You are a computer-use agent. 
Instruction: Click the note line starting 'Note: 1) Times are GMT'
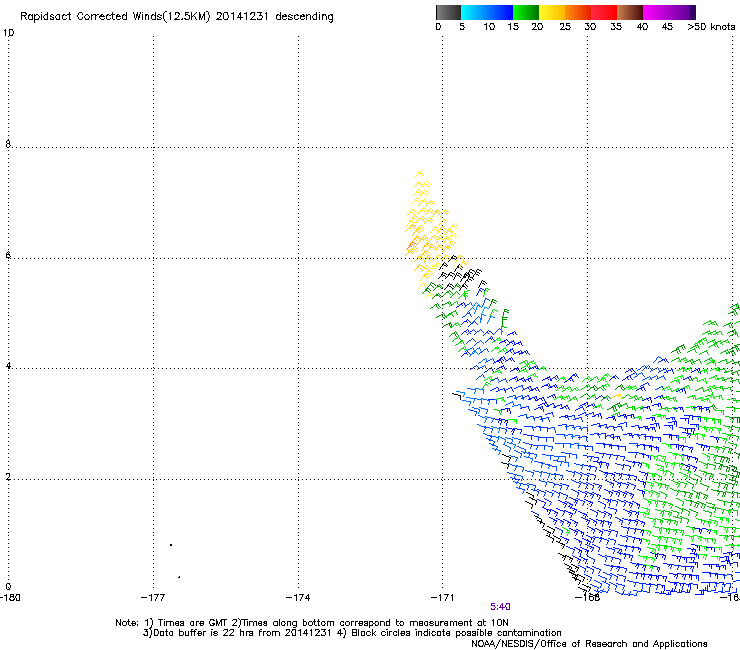point(311,623)
